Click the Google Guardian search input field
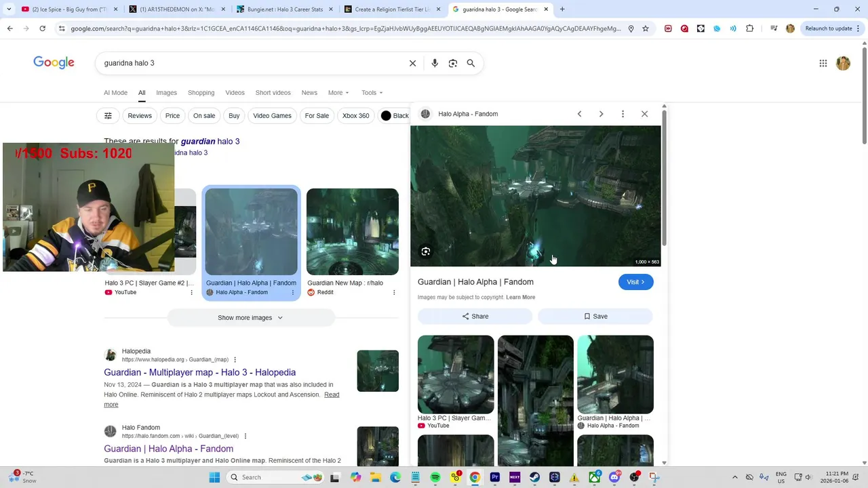 pyautogui.click(x=251, y=63)
